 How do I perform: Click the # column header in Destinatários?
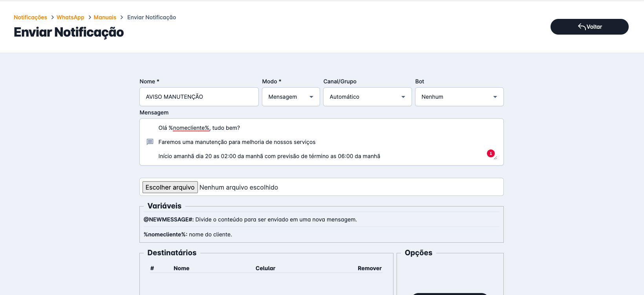coord(152,268)
